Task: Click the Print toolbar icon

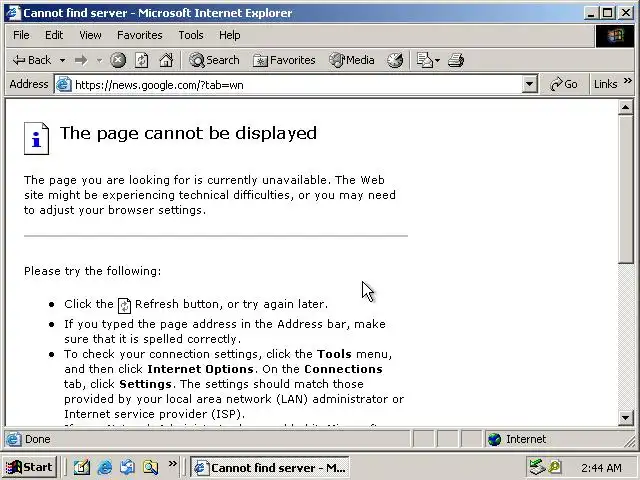Action: pos(456,60)
